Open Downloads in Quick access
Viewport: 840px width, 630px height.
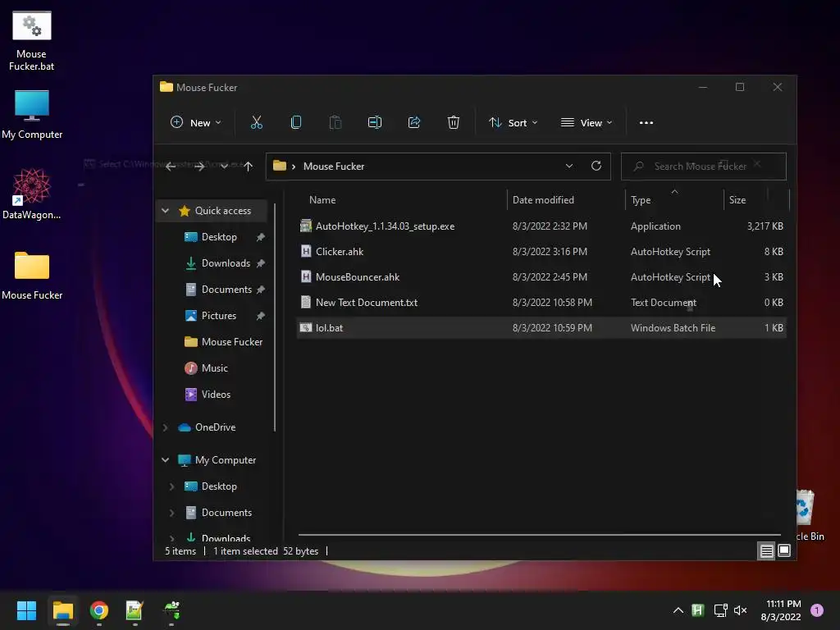click(226, 263)
